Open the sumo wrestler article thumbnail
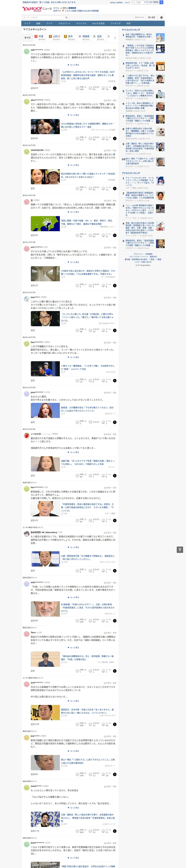This screenshot has height=868, width=186. [x=45, y=127]
